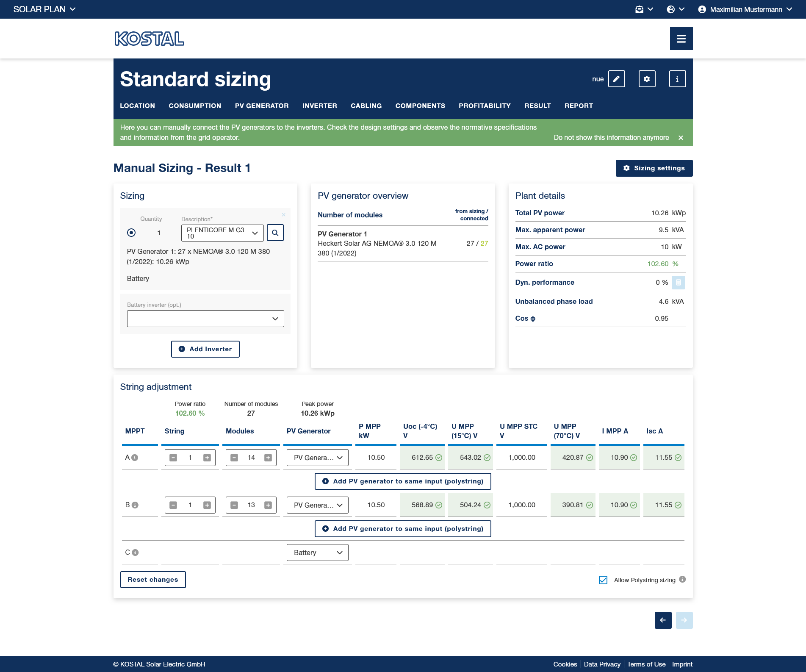Remove the inverter entry with small x
Viewport: 806px width, 672px height.
[x=284, y=215]
